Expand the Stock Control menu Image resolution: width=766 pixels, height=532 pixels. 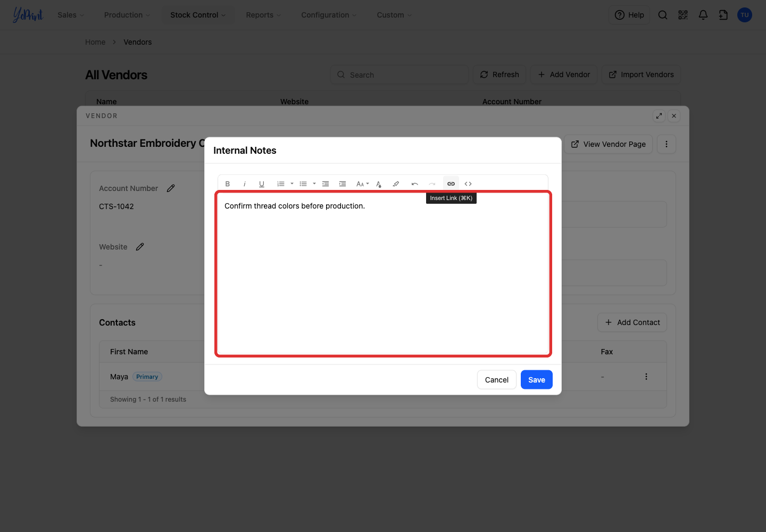click(x=198, y=15)
